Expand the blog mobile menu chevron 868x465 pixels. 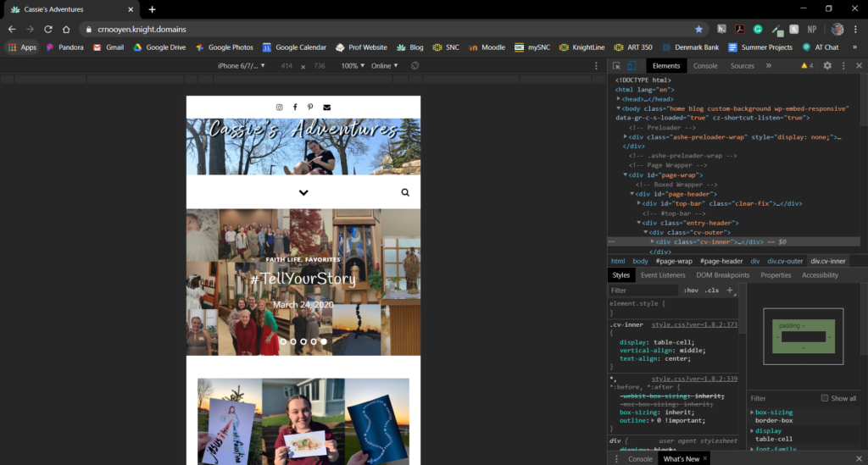point(303,193)
